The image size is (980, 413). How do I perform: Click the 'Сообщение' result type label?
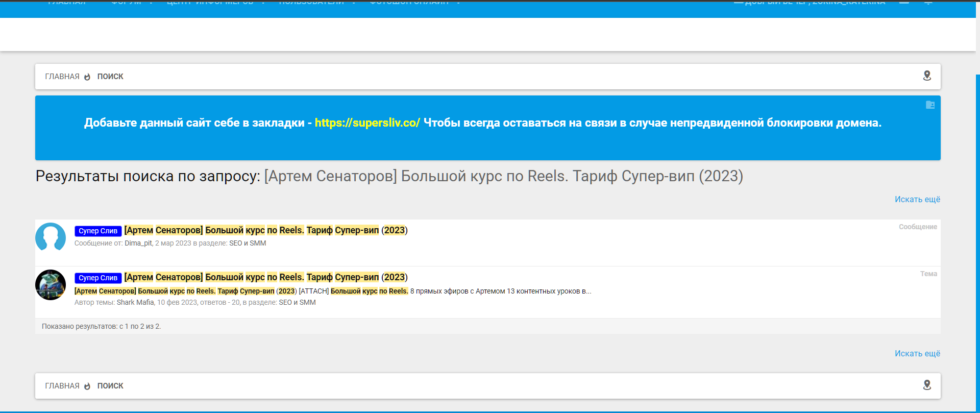[918, 227]
